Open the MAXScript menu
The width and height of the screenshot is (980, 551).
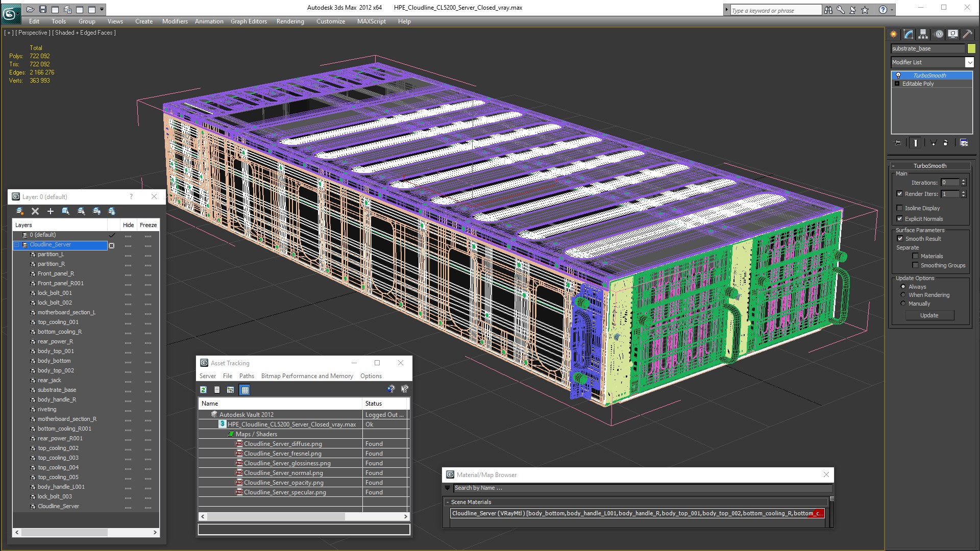pyautogui.click(x=371, y=21)
